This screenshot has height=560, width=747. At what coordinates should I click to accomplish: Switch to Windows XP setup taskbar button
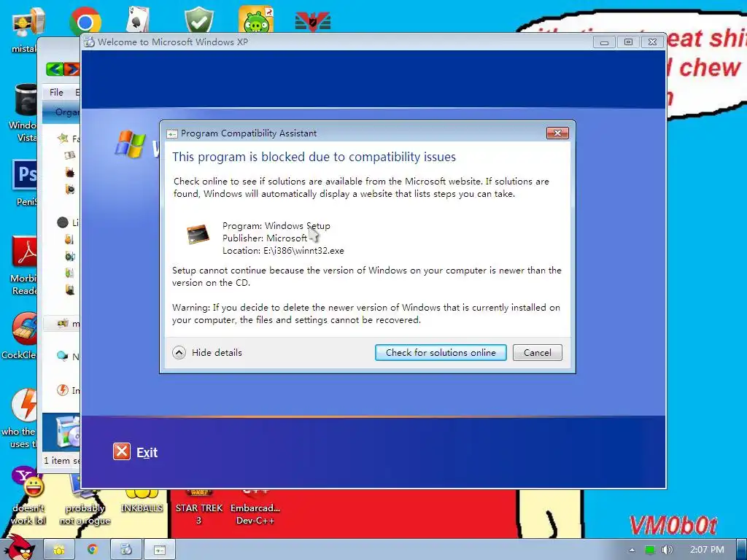pos(126,550)
